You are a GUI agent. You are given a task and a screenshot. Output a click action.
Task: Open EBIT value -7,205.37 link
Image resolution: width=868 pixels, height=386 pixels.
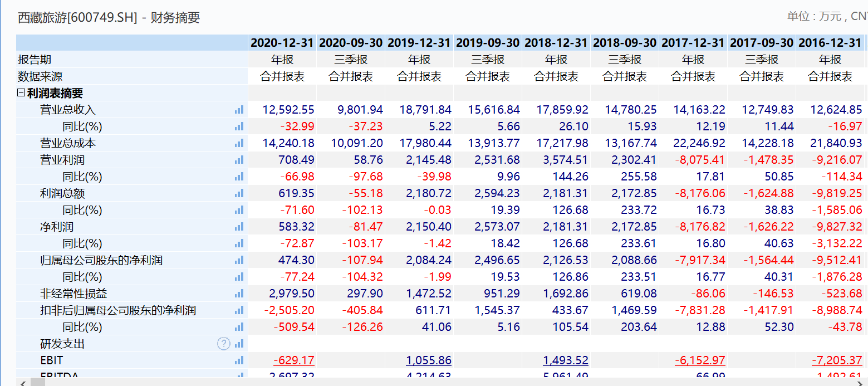click(837, 360)
